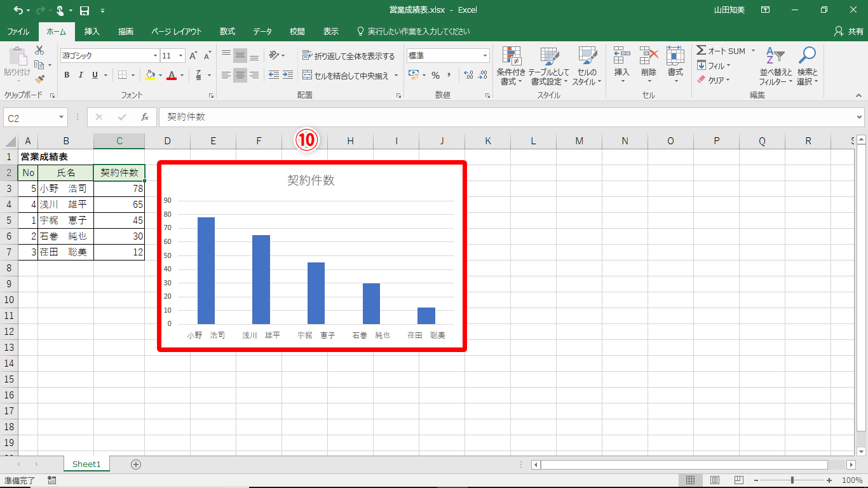Expand the オート SUM dropdown arrow
Screen dimensions: 868x488
[x=754, y=51]
